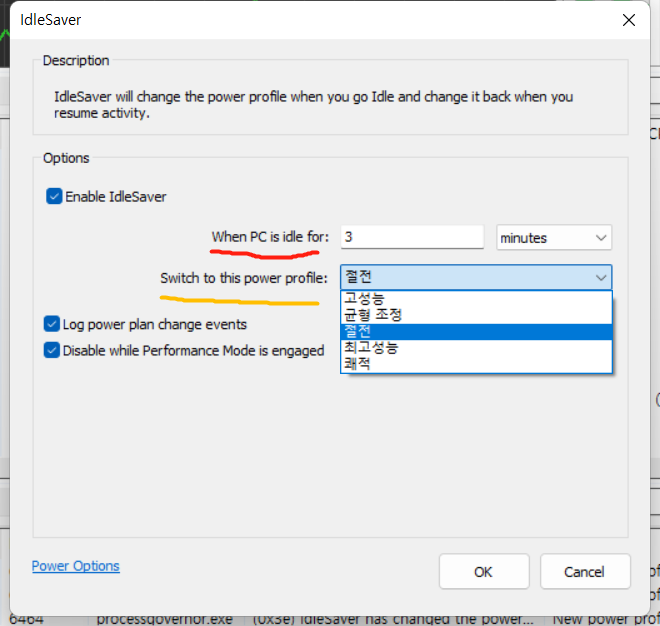
Task: Confirm settings with the OK button
Action: [x=484, y=571]
